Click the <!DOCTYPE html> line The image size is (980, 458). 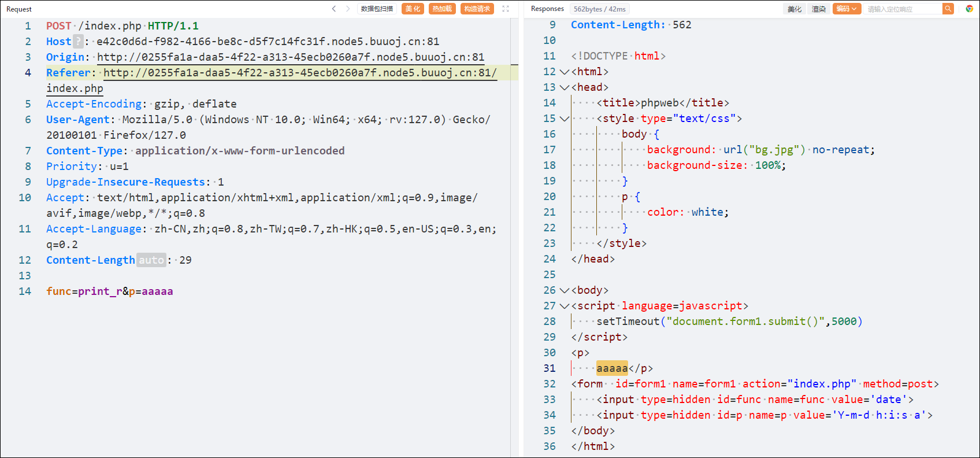(x=618, y=56)
